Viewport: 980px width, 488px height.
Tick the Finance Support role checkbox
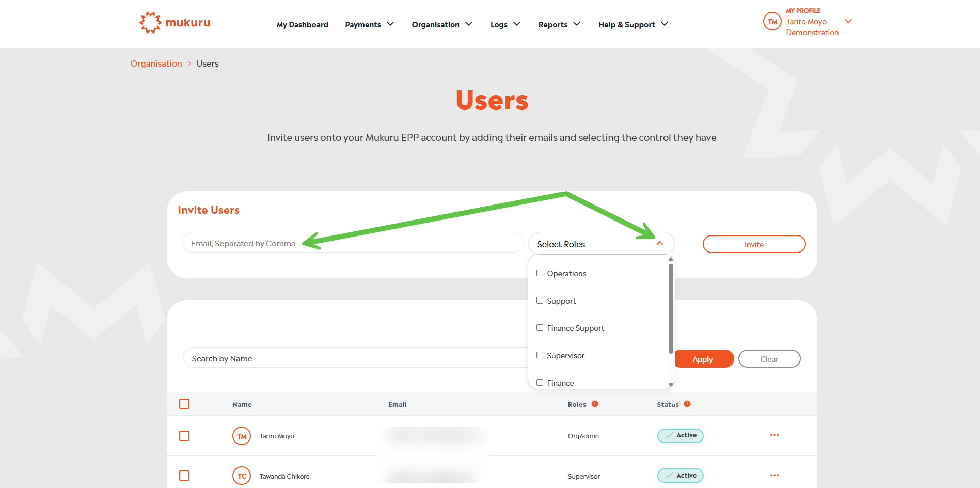(540, 328)
